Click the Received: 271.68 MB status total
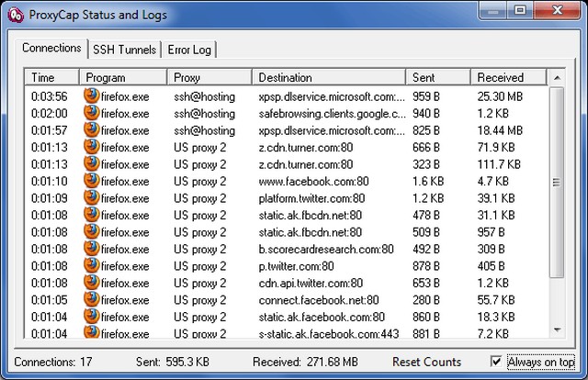Viewport: 588px width, 380px height. 305,362
